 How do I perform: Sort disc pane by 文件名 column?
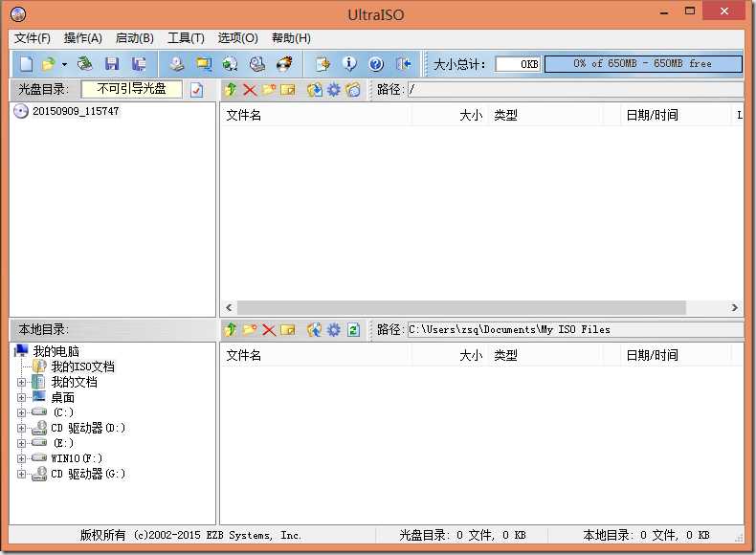tap(316, 115)
